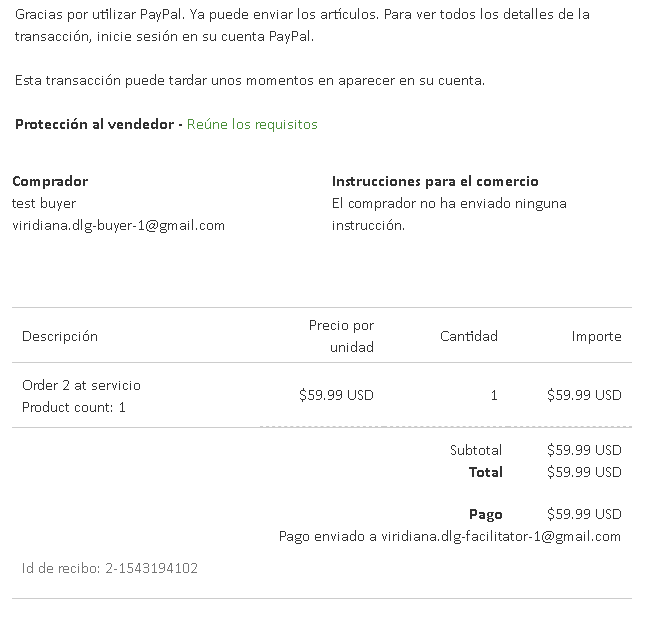Select 'Cantidad' column header
The image size is (648, 622).
(469, 336)
